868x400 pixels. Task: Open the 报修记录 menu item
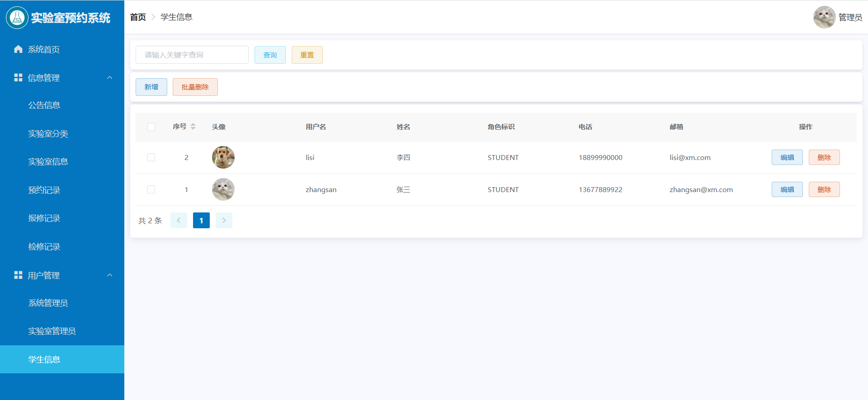(62, 218)
